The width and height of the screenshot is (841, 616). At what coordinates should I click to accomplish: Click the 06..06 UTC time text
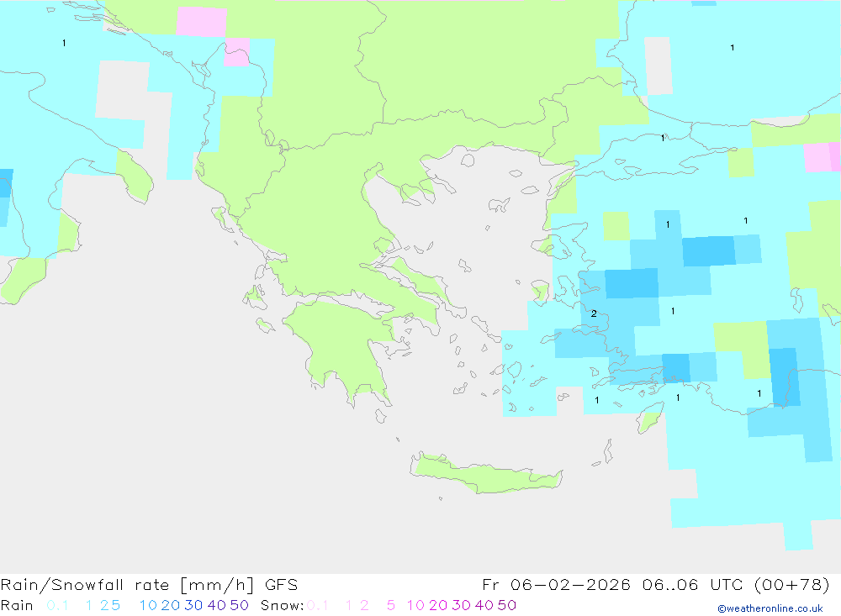692,585
